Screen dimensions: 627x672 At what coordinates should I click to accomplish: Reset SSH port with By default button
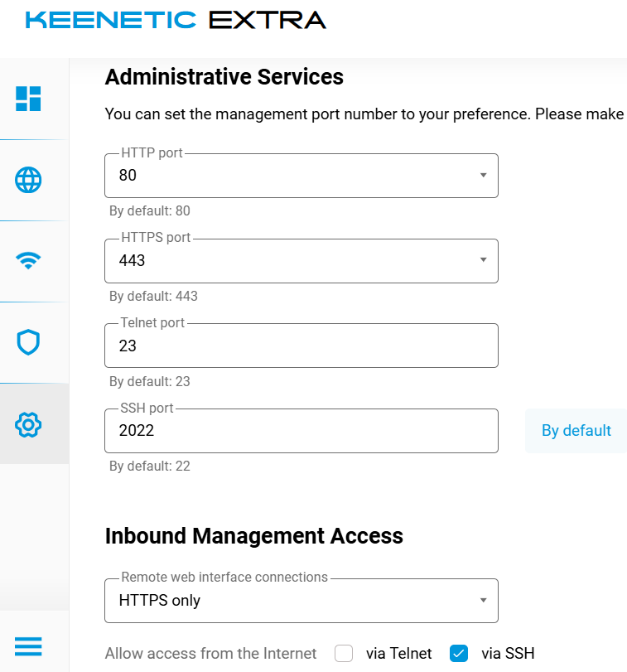pyautogui.click(x=576, y=431)
